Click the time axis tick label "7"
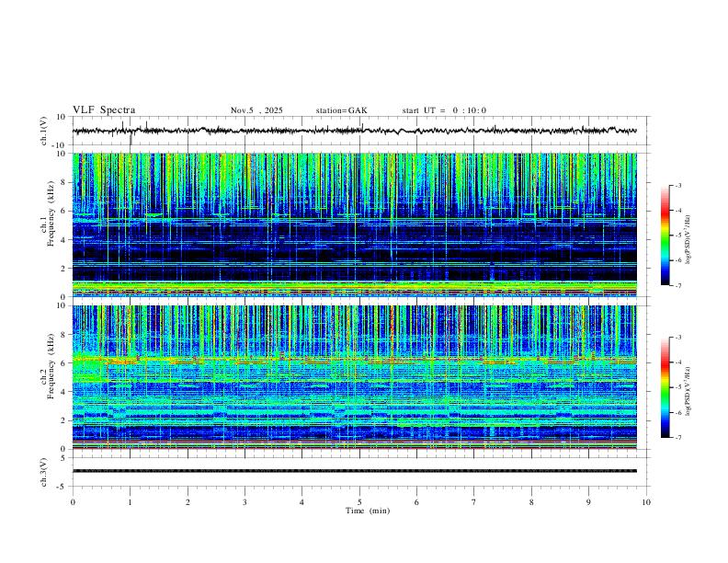728x563 pixels. [x=474, y=502]
